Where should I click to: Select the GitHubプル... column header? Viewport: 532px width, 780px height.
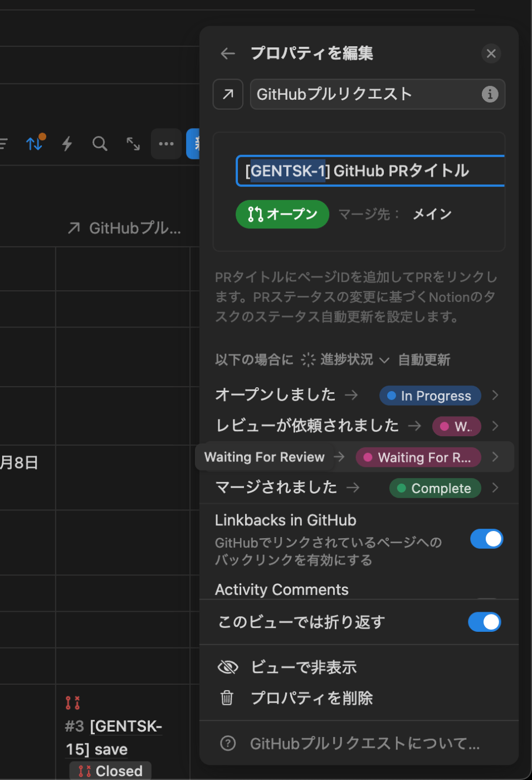[124, 228]
